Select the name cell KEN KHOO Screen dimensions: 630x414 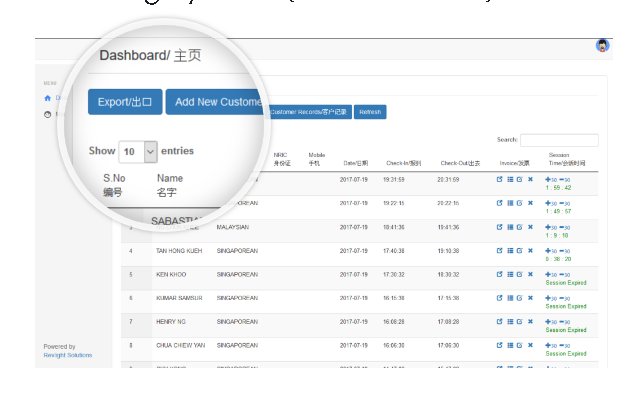(171, 275)
